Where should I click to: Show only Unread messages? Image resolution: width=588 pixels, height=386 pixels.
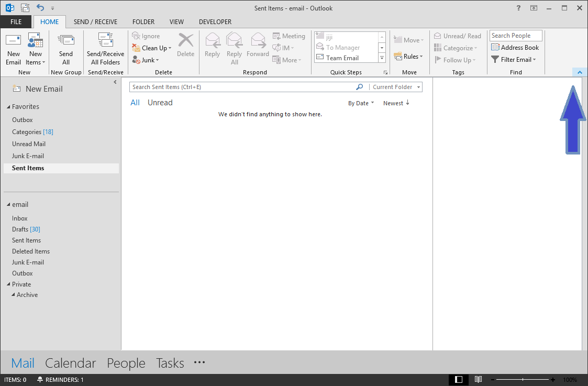point(160,103)
